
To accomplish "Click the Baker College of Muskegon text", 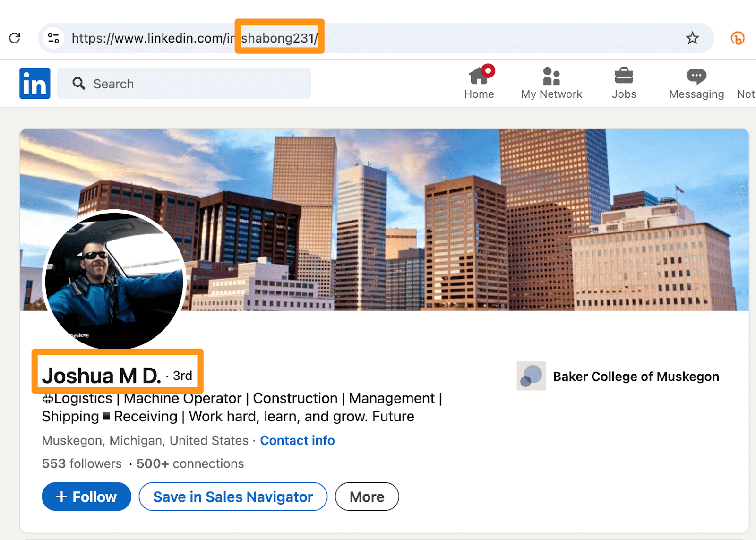I will pyautogui.click(x=636, y=377).
